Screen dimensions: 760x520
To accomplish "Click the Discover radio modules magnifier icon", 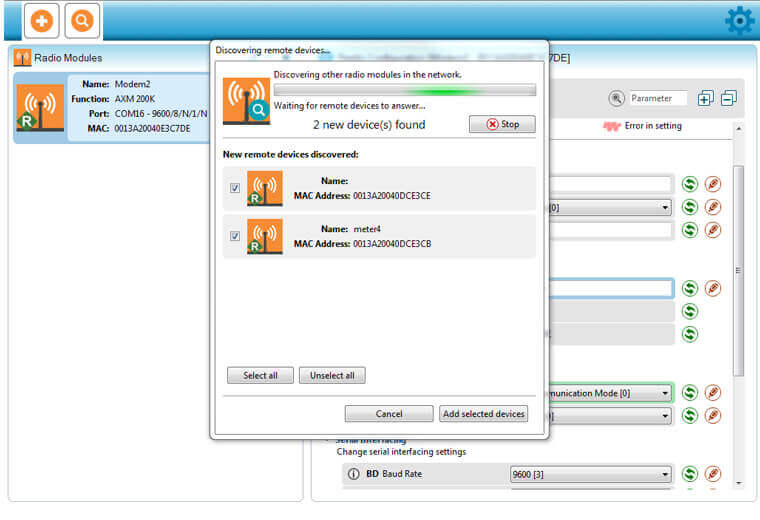I will point(82,20).
